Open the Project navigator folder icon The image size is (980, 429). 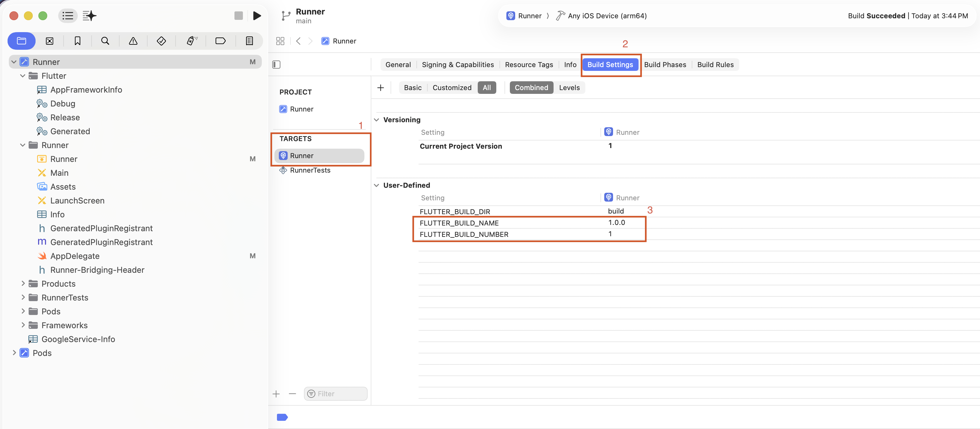(22, 41)
